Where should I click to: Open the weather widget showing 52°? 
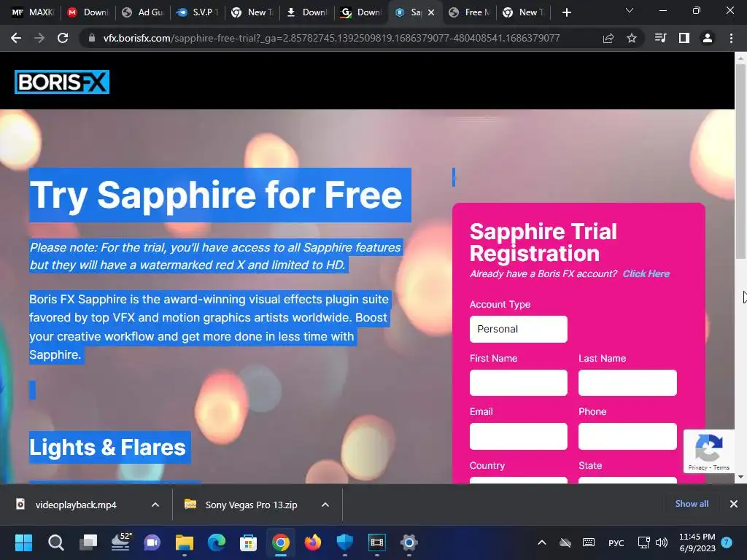coord(120,542)
